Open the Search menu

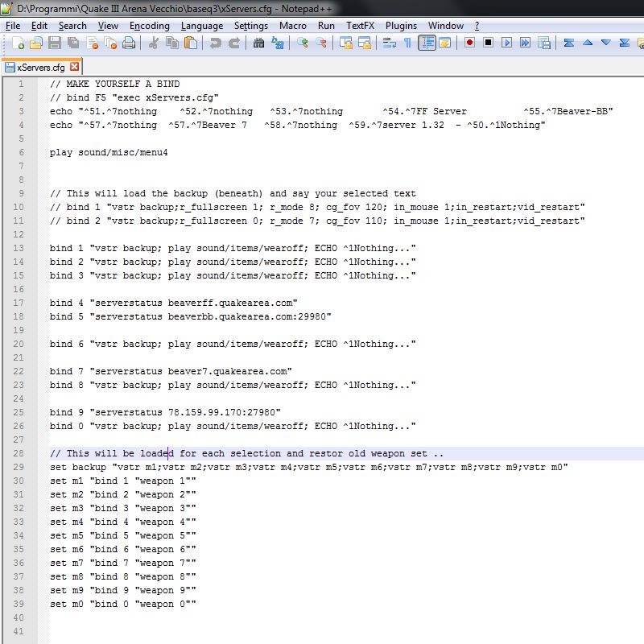point(72,26)
